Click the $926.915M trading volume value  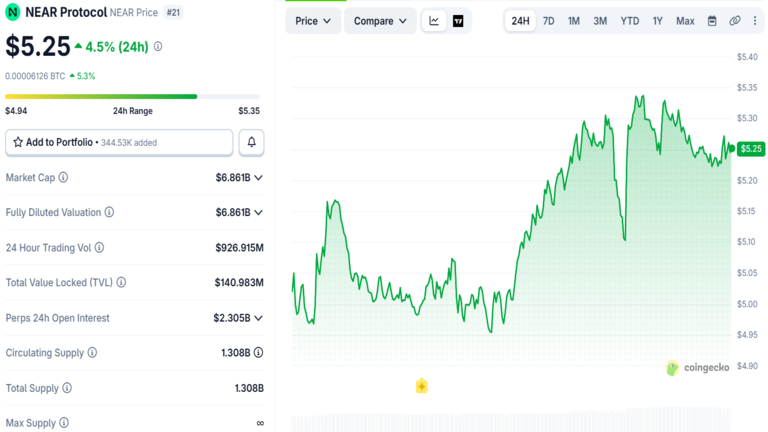[x=240, y=248]
